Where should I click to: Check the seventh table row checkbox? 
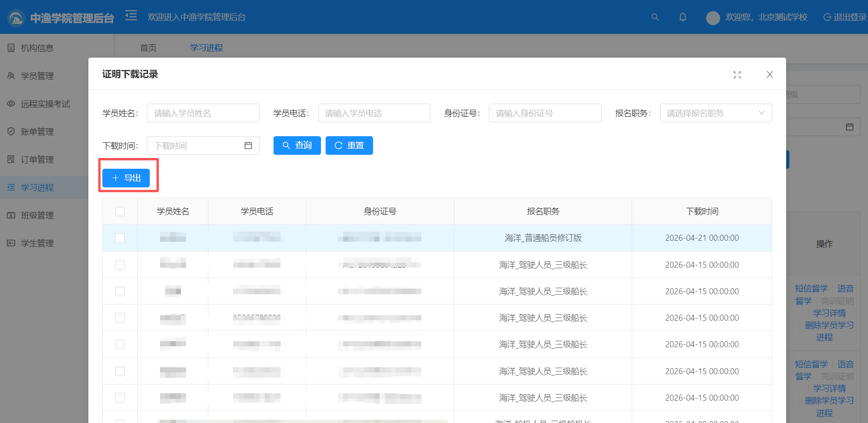pyautogui.click(x=120, y=398)
